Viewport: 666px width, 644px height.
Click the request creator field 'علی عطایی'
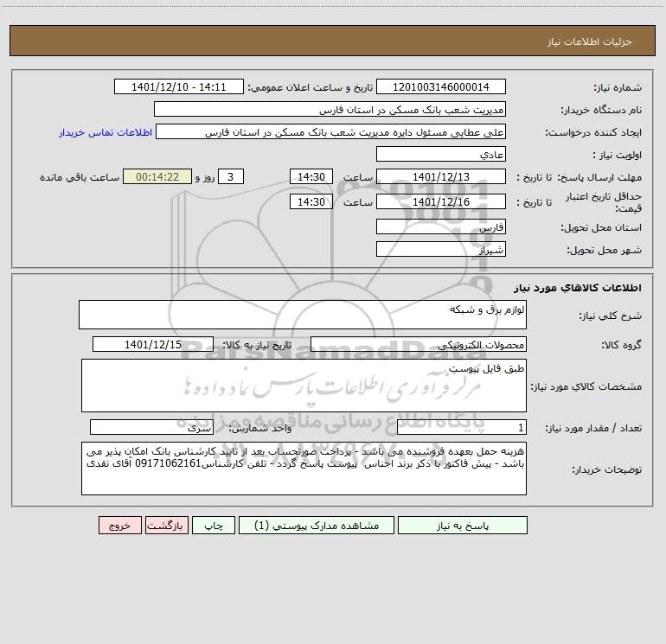tap(331, 131)
